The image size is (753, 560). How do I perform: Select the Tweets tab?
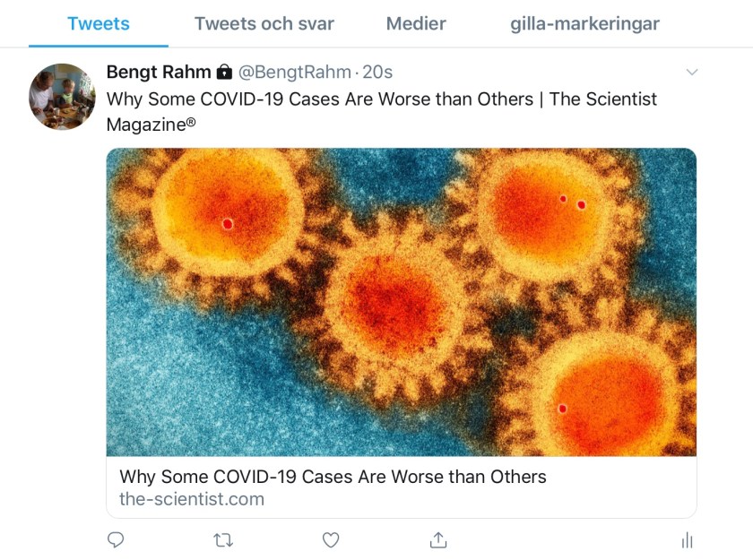click(x=98, y=24)
